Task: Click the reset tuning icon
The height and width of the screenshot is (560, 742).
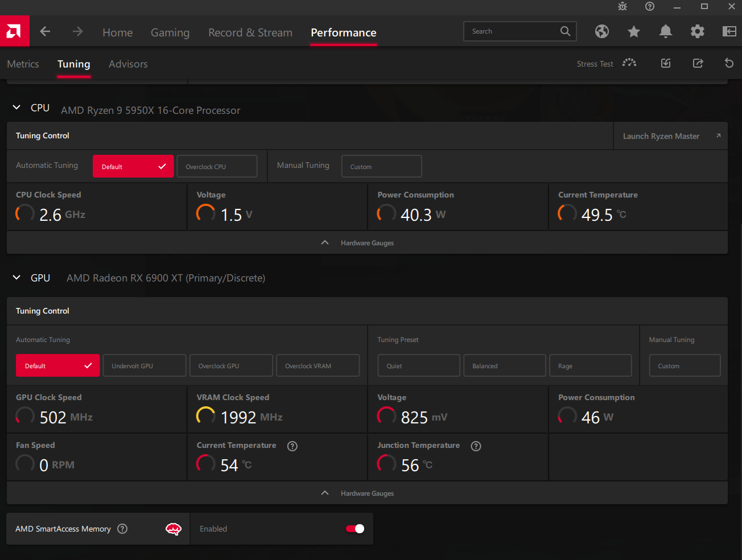Action: click(729, 63)
